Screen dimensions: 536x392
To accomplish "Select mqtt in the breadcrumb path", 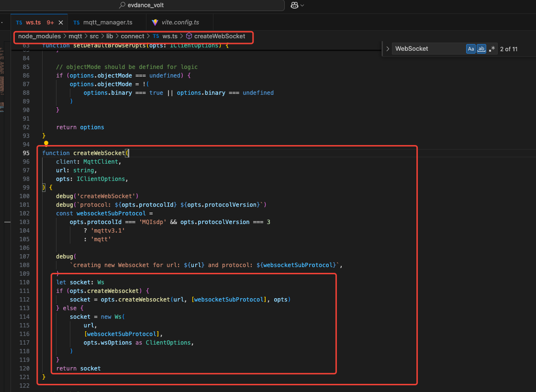I will 75,36.
